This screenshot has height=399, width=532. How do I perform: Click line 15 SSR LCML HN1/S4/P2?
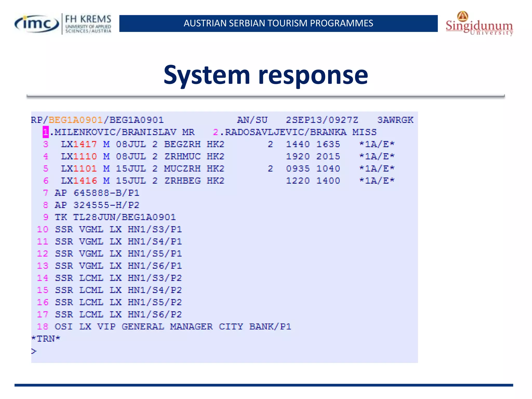109,290
